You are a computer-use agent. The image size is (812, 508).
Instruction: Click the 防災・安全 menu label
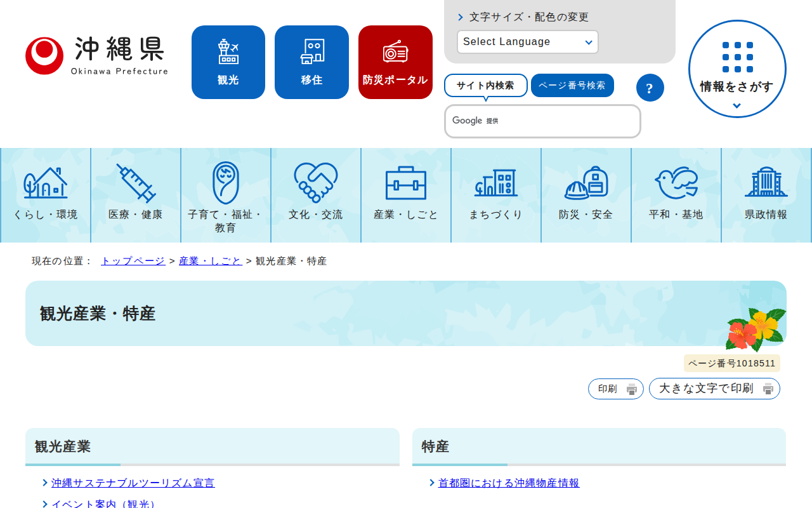click(x=586, y=215)
